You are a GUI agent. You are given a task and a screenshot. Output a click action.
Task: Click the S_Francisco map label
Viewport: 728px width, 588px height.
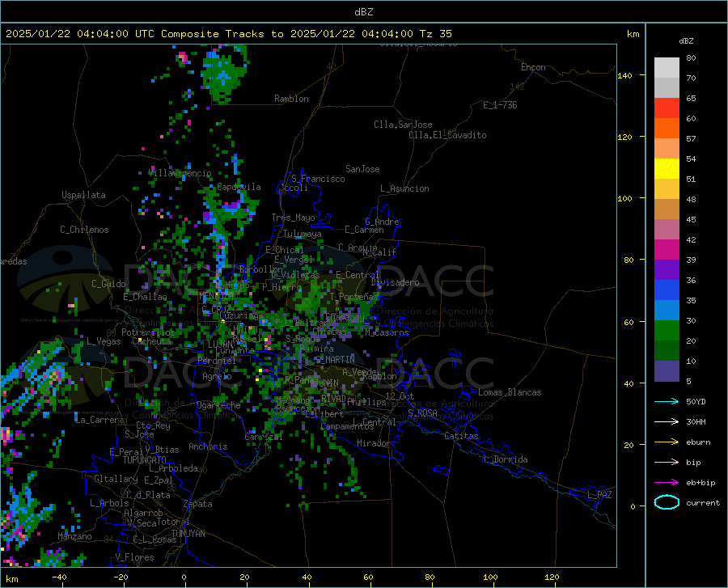coord(318,179)
